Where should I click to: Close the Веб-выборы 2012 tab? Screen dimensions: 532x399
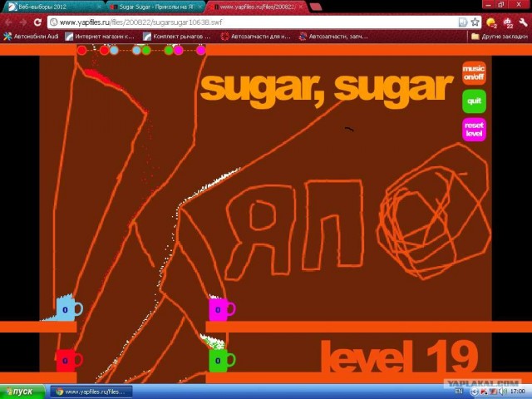[x=100, y=7]
